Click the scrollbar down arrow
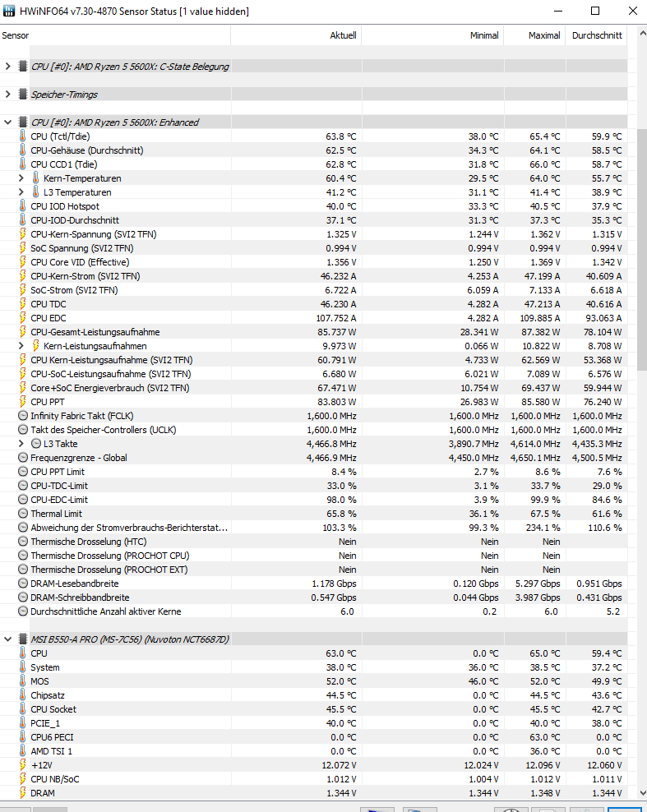The height and width of the screenshot is (812, 647). point(642,793)
